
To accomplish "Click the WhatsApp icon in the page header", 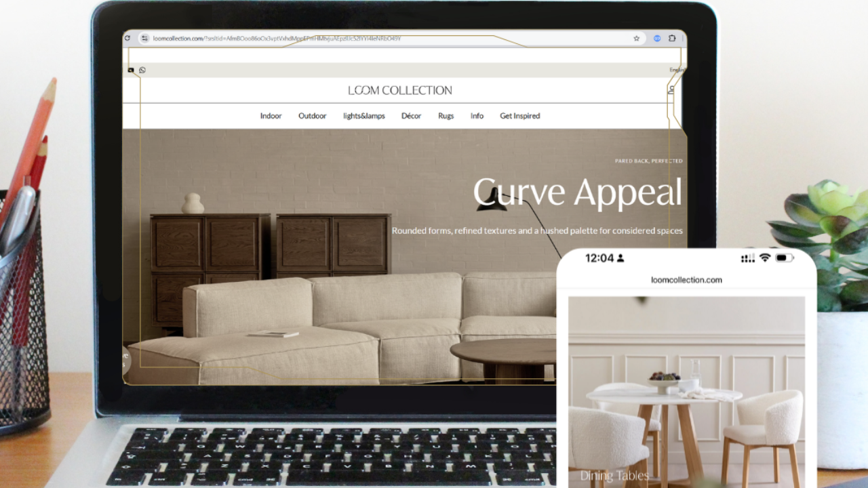I will click(142, 70).
